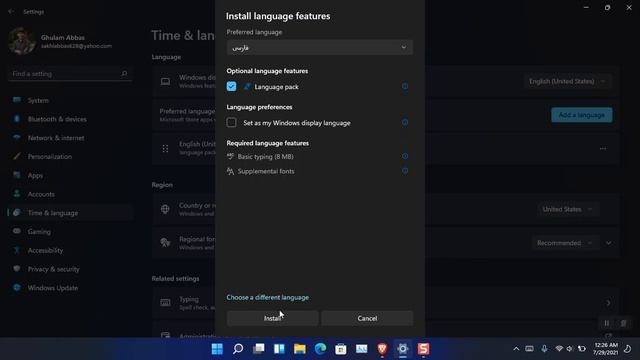Click the touch keyboard tray icon
Image resolution: width=640 pixels, height=360 pixels.
click(x=529, y=349)
